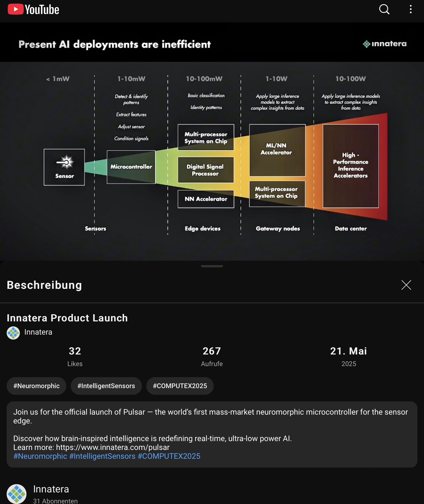
Task: Select the #Neuromorphic hashtag chip
Action: point(36,386)
